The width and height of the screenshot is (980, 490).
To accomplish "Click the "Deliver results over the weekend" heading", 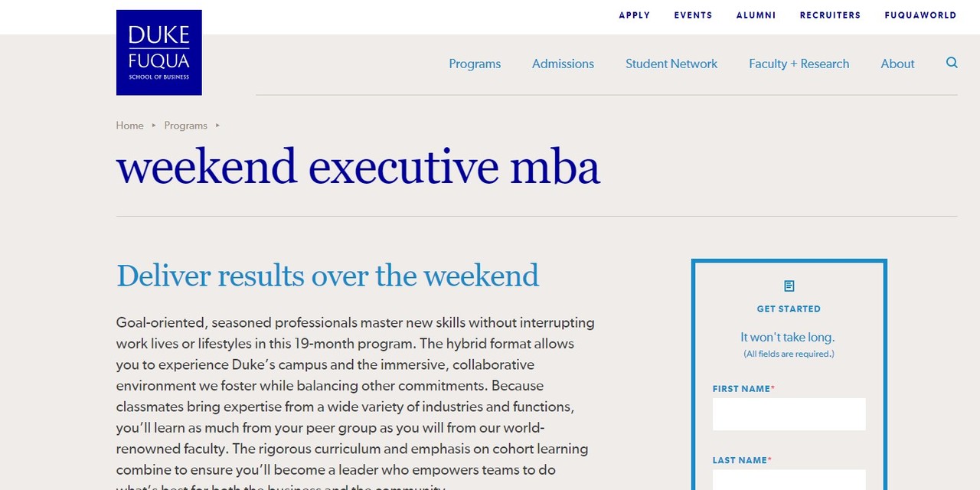I will point(328,276).
